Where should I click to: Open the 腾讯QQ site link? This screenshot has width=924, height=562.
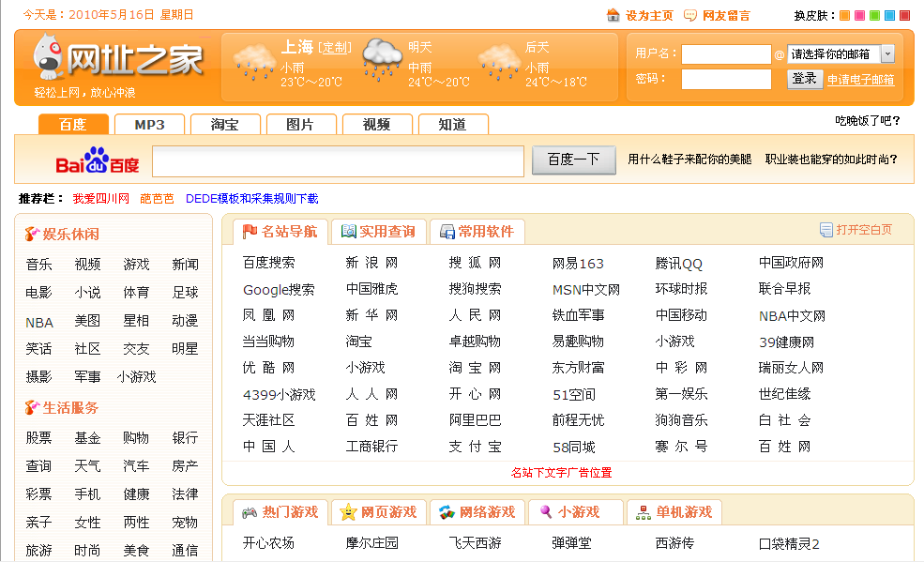(679, 264)
